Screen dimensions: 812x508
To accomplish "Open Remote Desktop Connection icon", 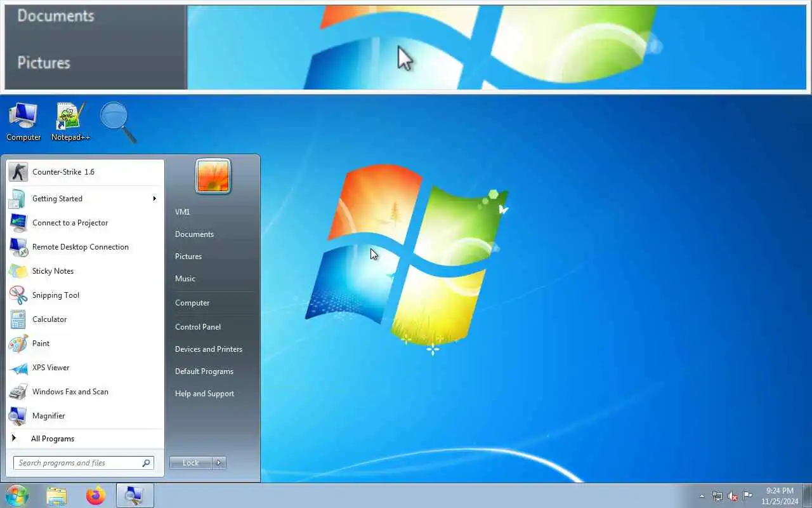I will click(x=18, y=247).
